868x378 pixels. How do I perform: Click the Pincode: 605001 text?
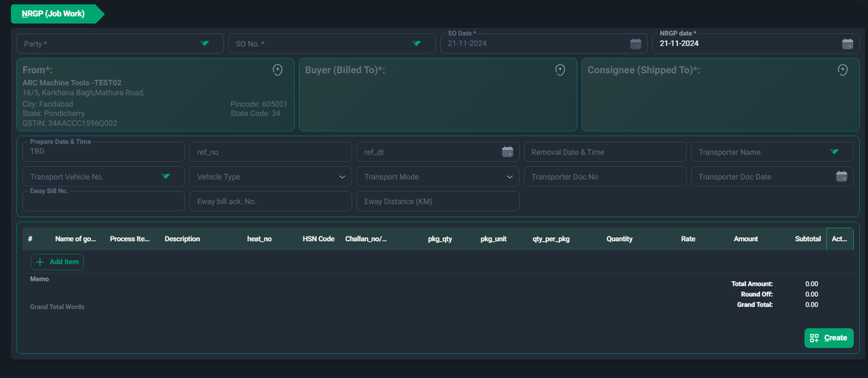tap(259, 104)
